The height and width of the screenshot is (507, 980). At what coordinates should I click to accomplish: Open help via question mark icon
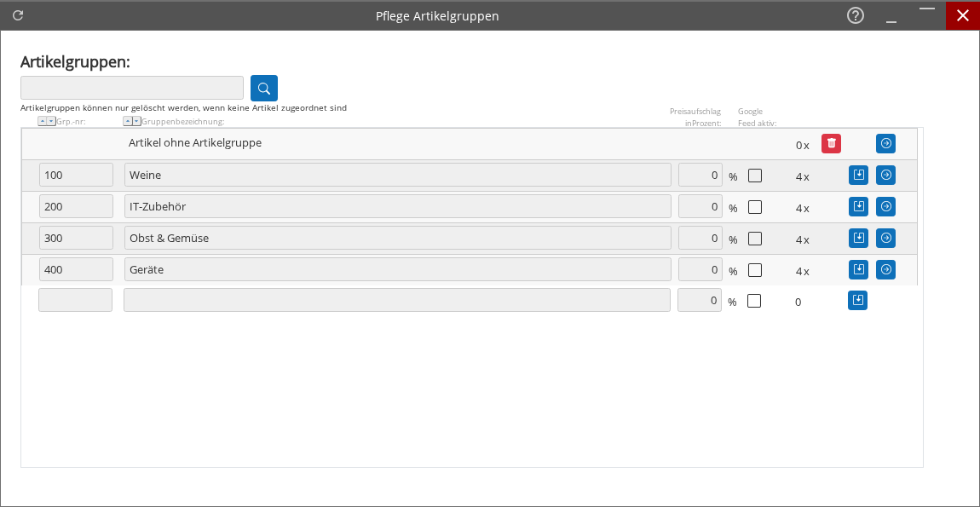pyautogui.click(x=856, y=15)
